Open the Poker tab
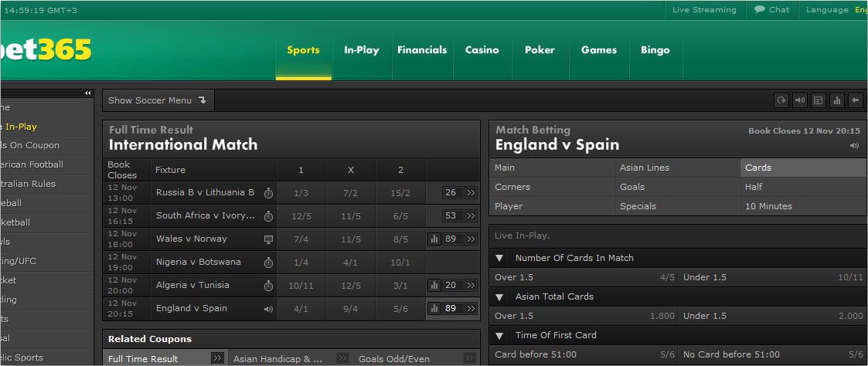 tap(540, 50)
